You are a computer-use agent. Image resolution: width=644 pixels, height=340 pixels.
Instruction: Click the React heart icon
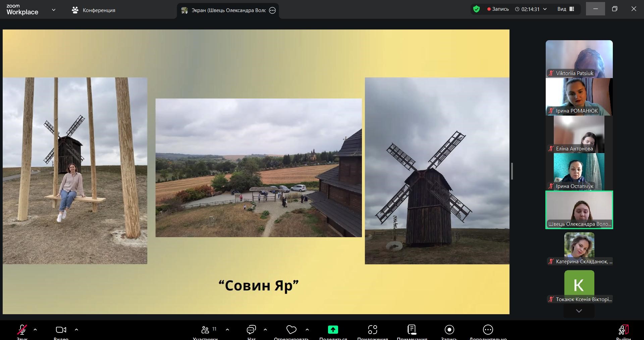pos(291,330)
